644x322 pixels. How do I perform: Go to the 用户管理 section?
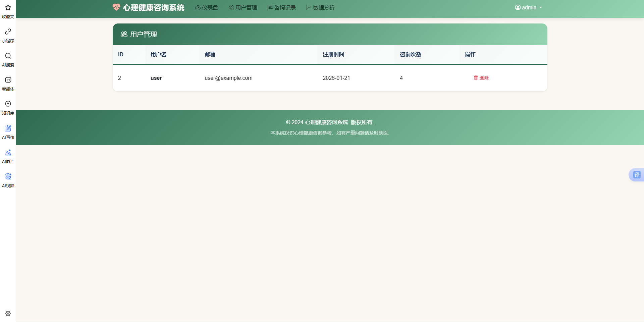(x=243, y=7)
